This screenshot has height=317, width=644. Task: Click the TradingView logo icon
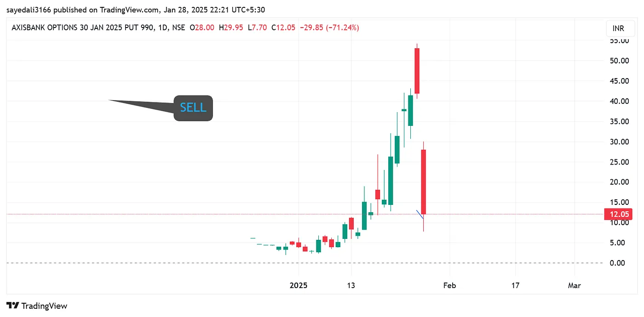[12, 306]
